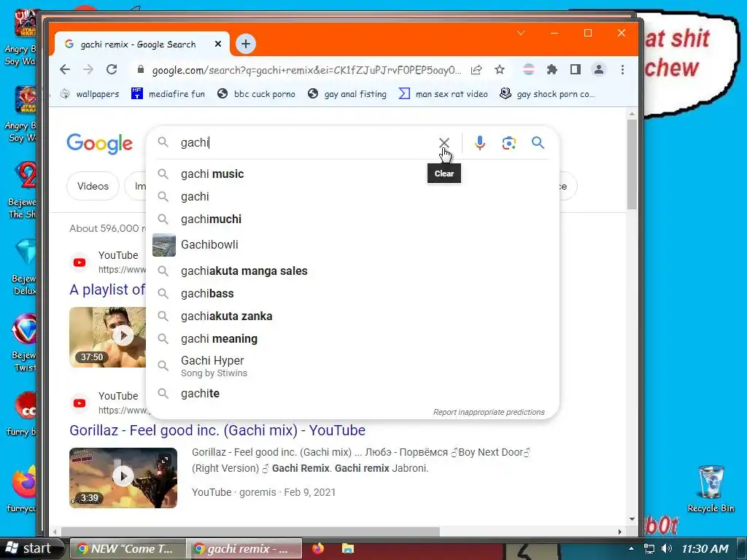Select the plain 'gachi' suggestion
Screen dimensions: 747x560
[x=352, y=197]
